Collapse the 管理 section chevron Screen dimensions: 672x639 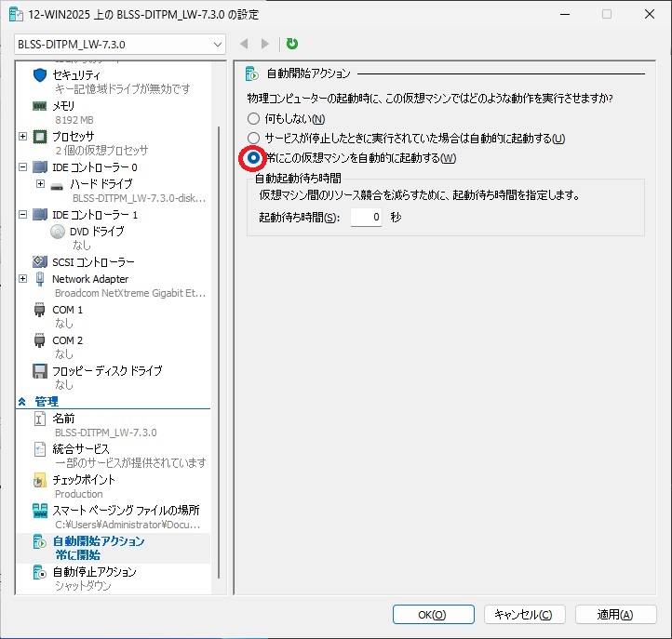[22, 402]
